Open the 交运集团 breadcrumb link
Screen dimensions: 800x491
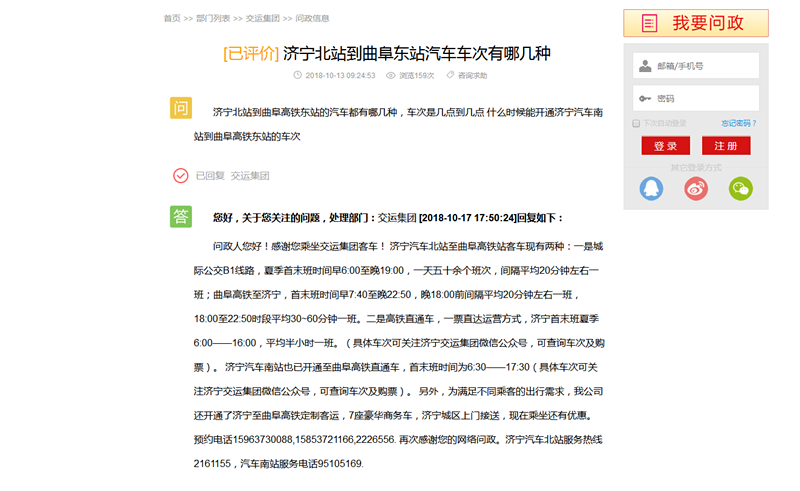[x=263, y=18]
